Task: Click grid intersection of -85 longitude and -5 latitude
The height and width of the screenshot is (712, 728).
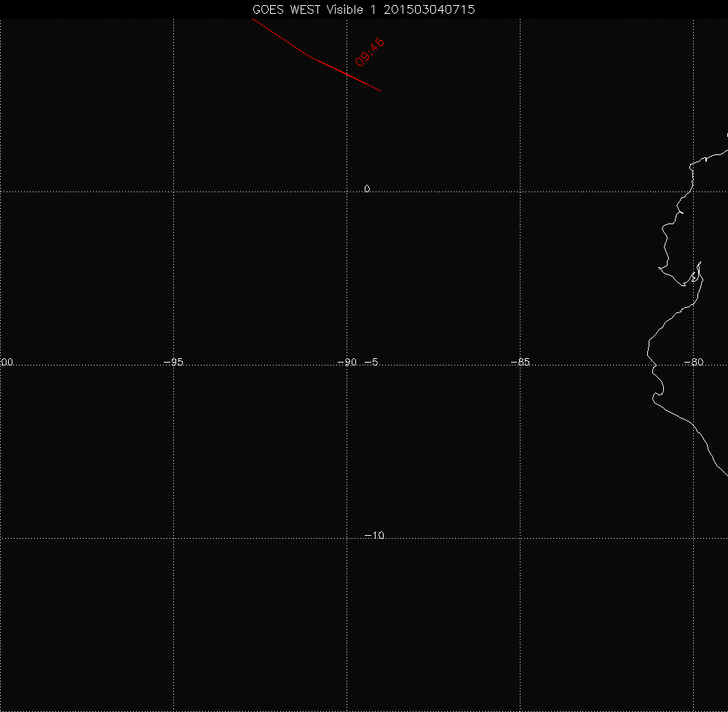Action: [521, 365]
